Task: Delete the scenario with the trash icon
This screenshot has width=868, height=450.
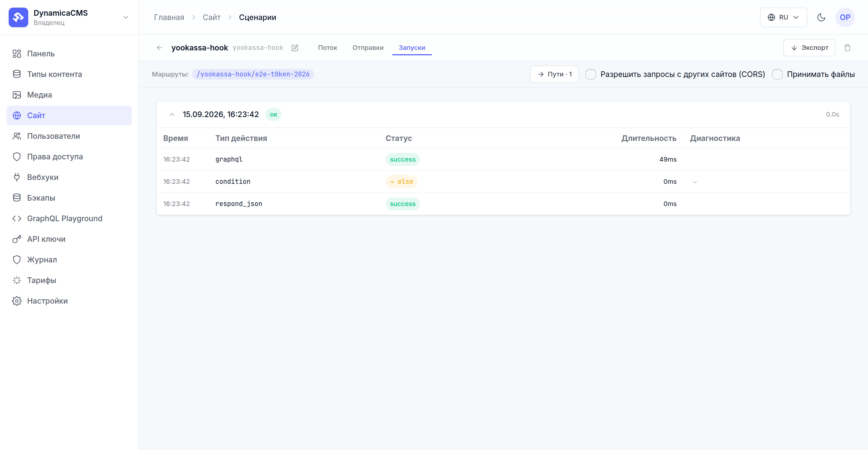Action: pyautogui.click(x=847, y=48)
